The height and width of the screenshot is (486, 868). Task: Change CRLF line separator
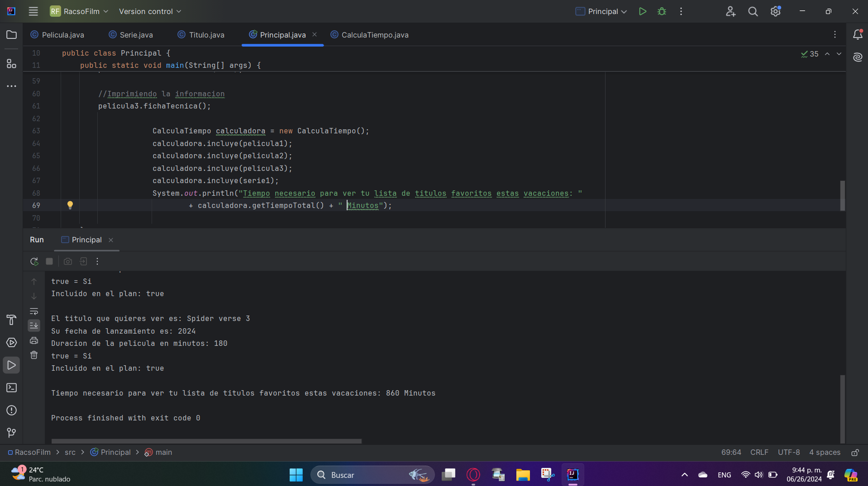(x=759, y=452)
